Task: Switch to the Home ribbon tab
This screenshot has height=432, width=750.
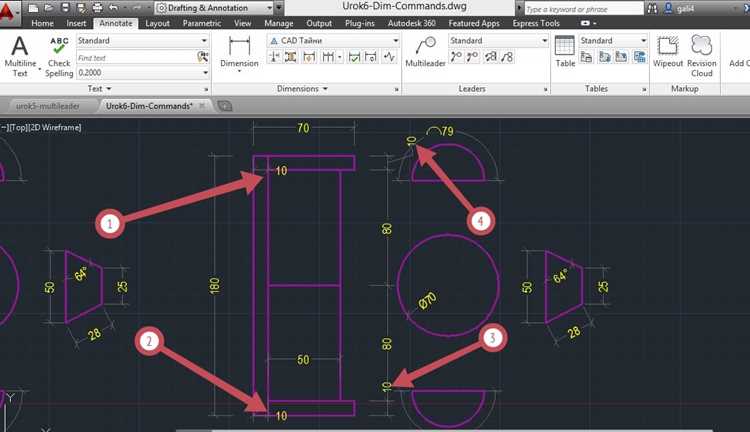Action: (x=42, y=23)
